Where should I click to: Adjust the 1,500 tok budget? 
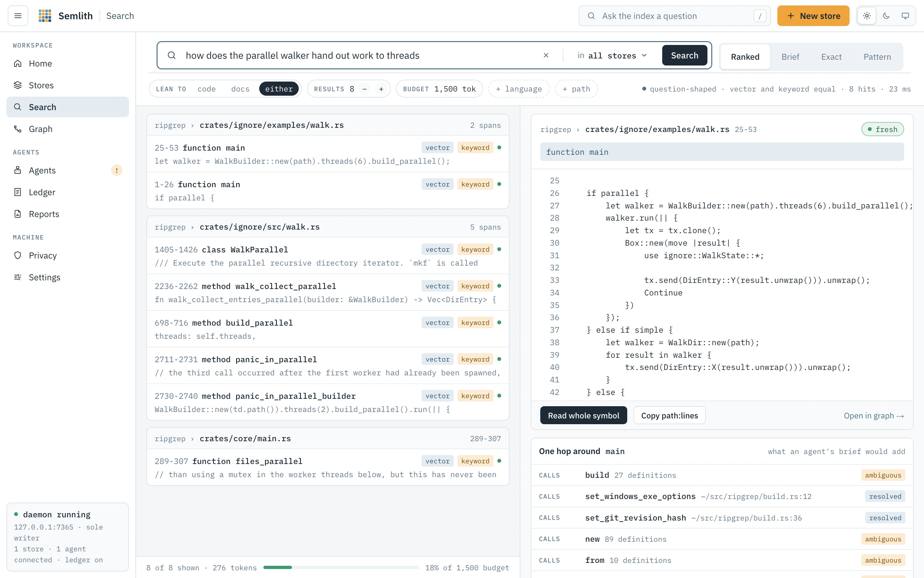(x=440, y=89)
